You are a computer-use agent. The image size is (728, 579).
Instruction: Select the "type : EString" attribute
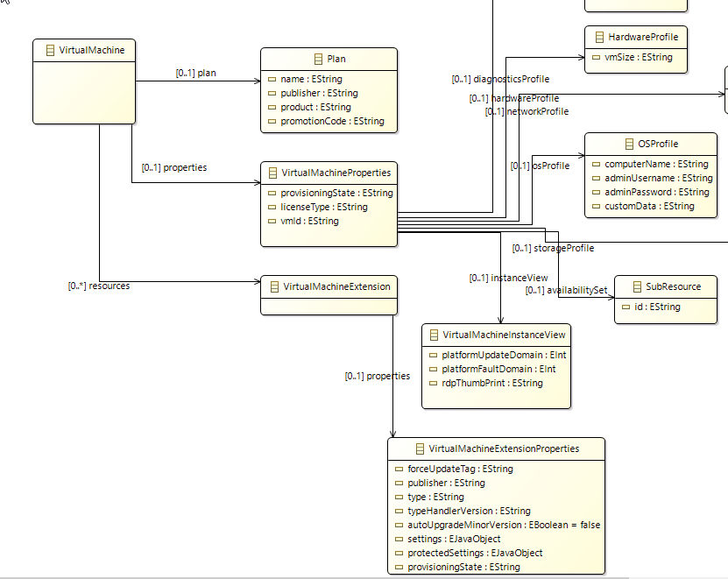click(x=435, y=498)
